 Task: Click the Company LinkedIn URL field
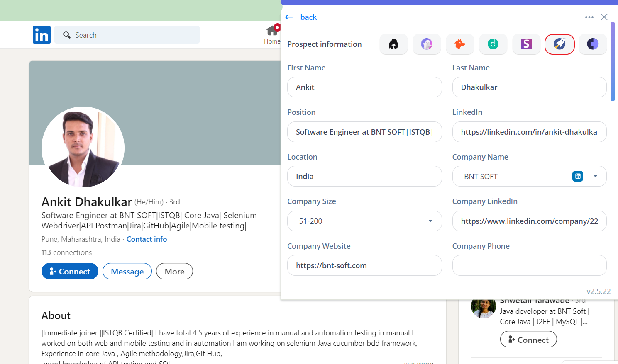[529, 221]
